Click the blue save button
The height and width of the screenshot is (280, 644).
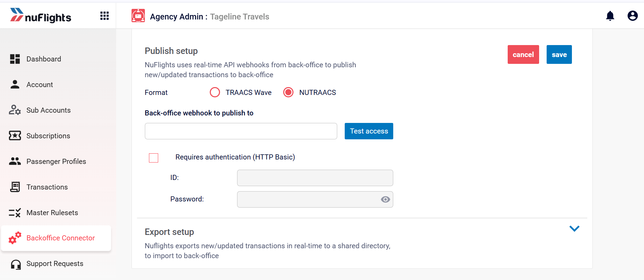coord(559,55)
